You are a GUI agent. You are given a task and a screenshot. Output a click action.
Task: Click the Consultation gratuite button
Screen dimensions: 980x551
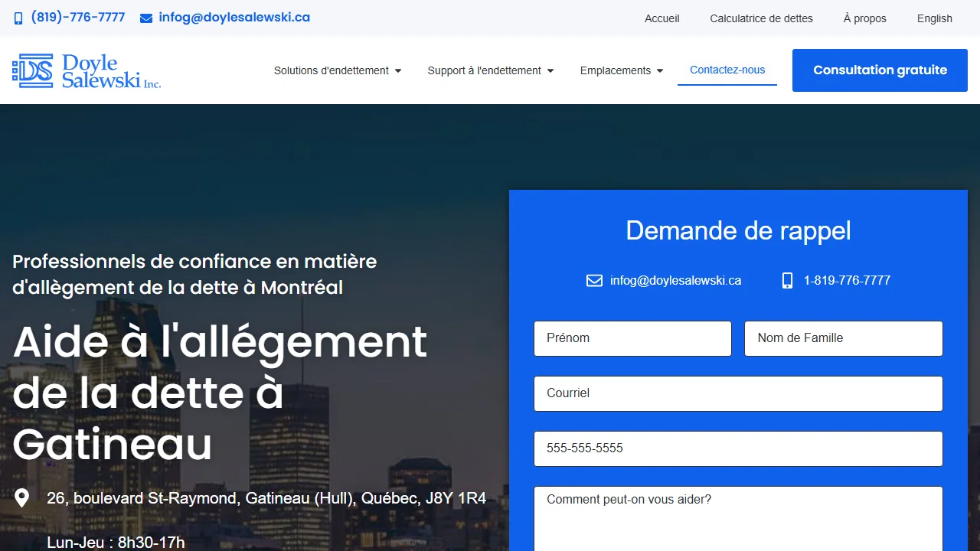[880, 70]
